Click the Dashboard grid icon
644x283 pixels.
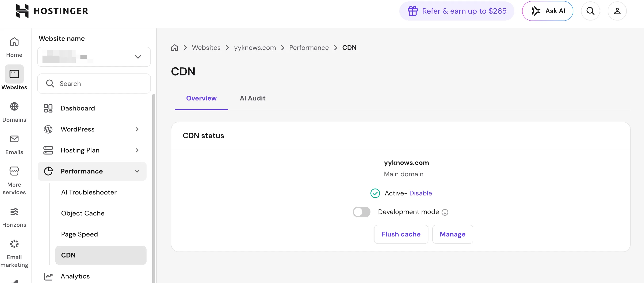(48, 108)
